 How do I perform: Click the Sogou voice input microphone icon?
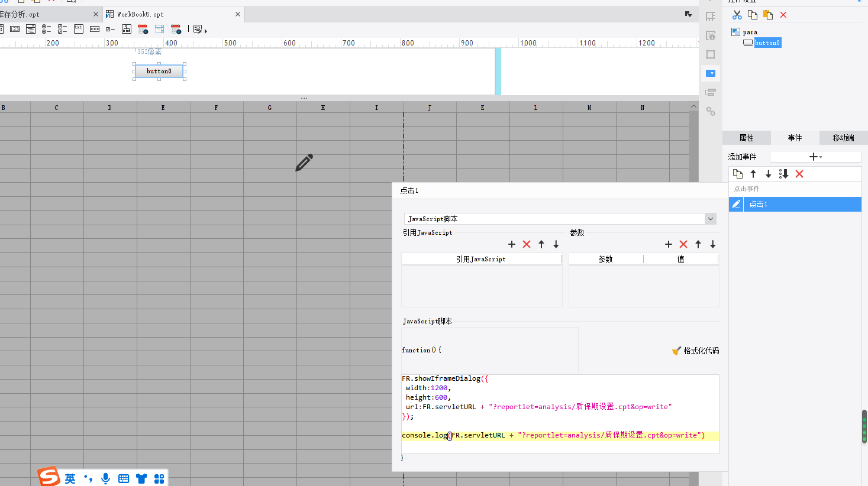[106, 478]
